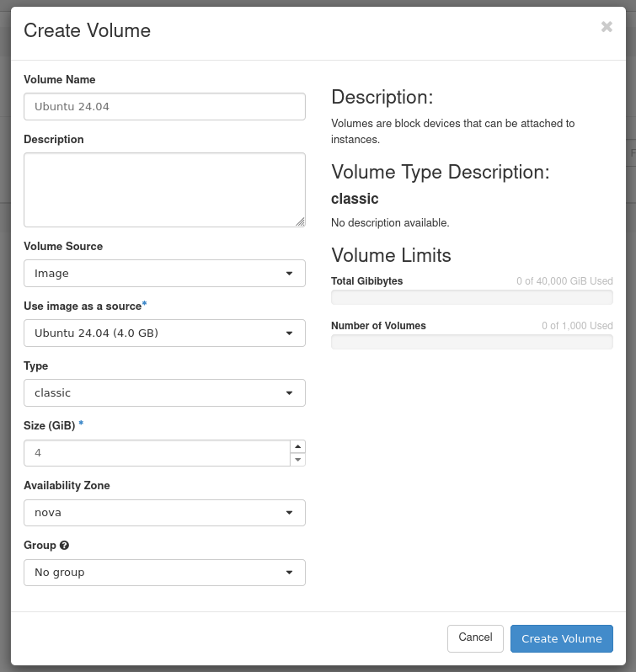Expand the Availability Zone dropdown
The width and height of the screenshot is (636, 672).
164,513
